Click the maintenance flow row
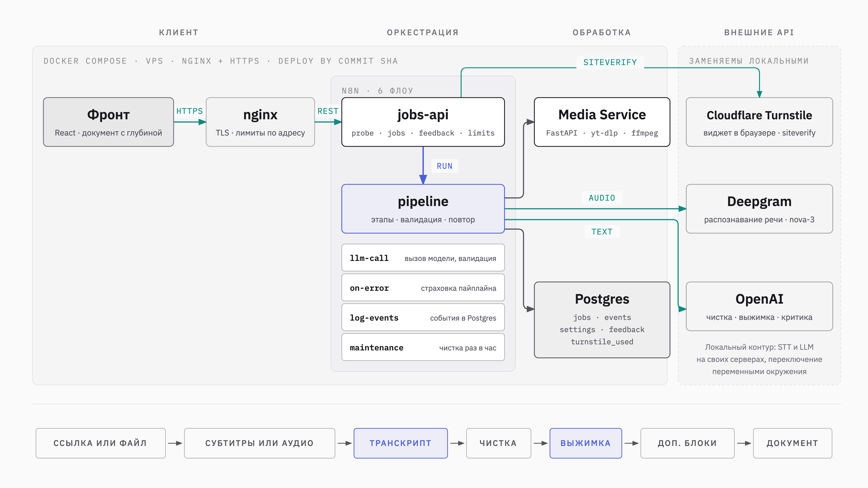 (423, 347)
